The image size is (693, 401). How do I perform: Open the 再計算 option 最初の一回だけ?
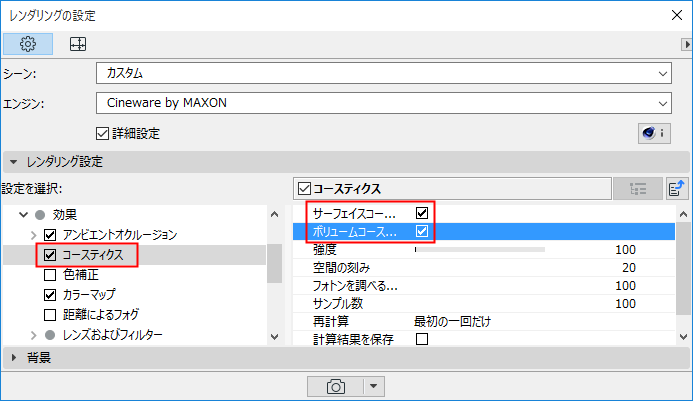point(452,321)
